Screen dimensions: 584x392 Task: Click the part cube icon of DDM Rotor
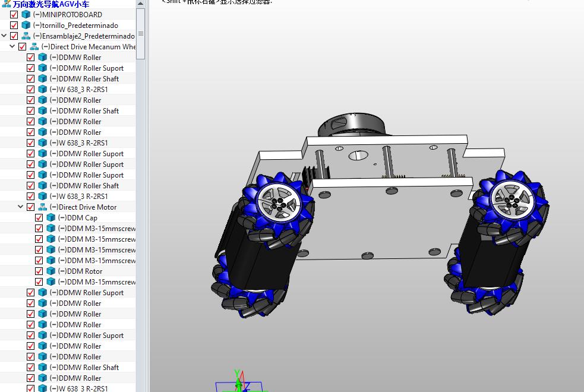[51, 271]
